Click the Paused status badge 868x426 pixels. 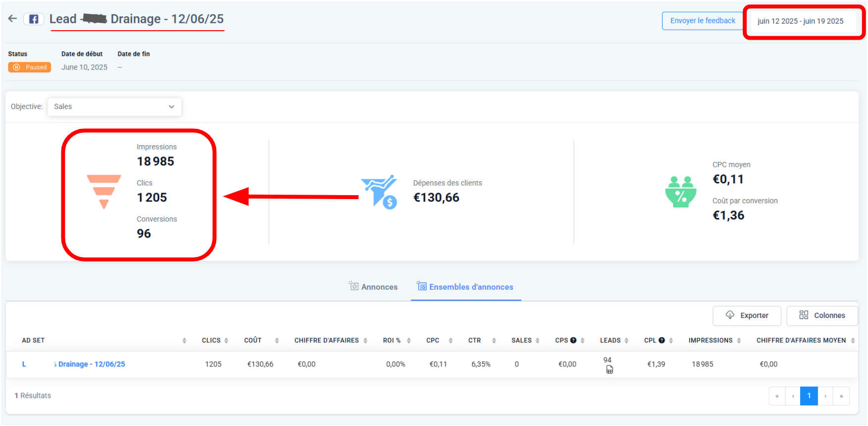tap(30, 67)
